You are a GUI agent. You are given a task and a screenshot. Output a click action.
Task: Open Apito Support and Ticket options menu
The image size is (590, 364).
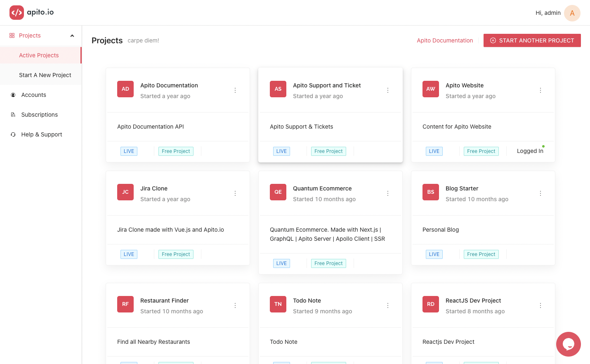(x=388, y=90)
